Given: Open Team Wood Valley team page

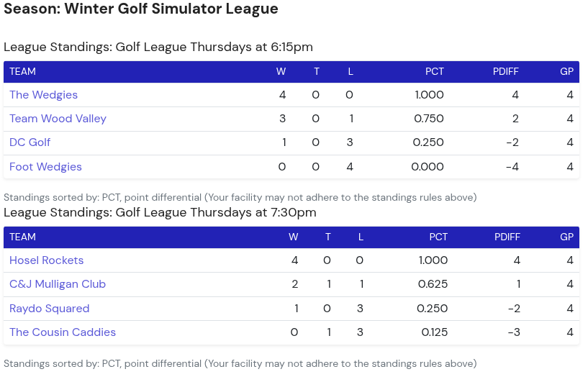Looking at the screenshot, I should point(58,119).
